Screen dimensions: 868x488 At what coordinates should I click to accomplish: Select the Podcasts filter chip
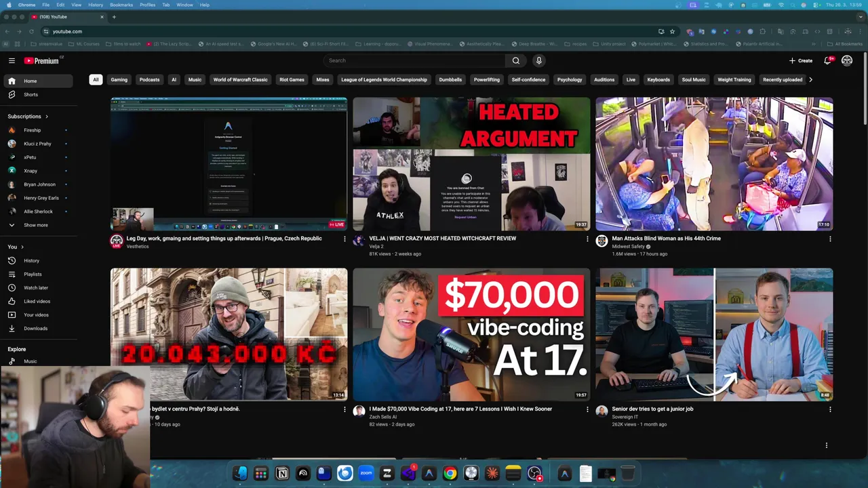point(149,79)
